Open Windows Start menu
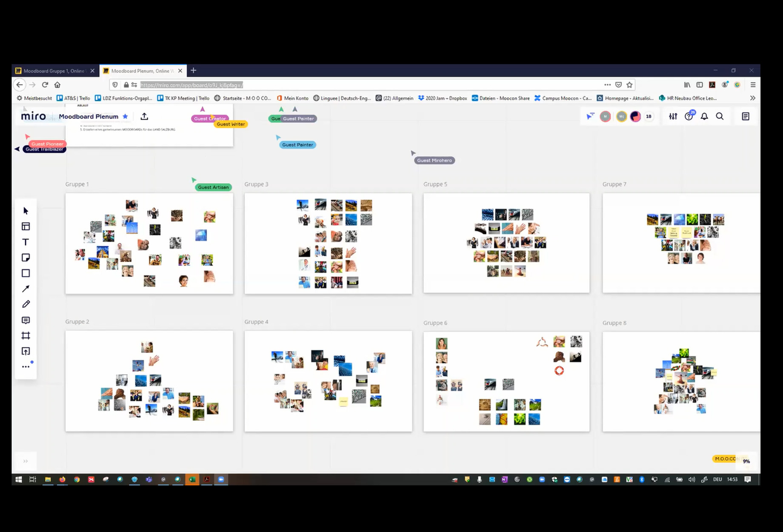The width and height of the screenshot is (783, 532). (x=19, y=479)
